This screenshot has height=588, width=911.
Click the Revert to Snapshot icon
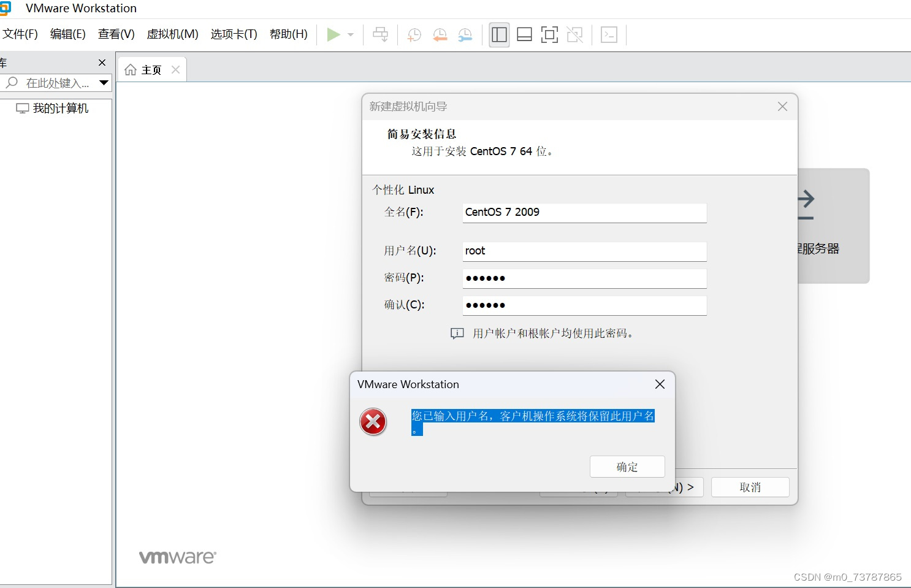coord(440,35)
